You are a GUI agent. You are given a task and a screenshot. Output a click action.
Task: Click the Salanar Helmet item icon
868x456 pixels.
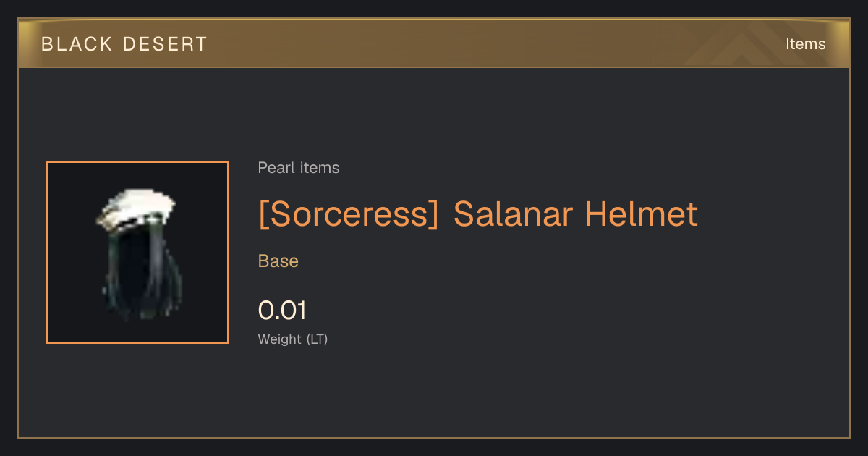(137, 253)
